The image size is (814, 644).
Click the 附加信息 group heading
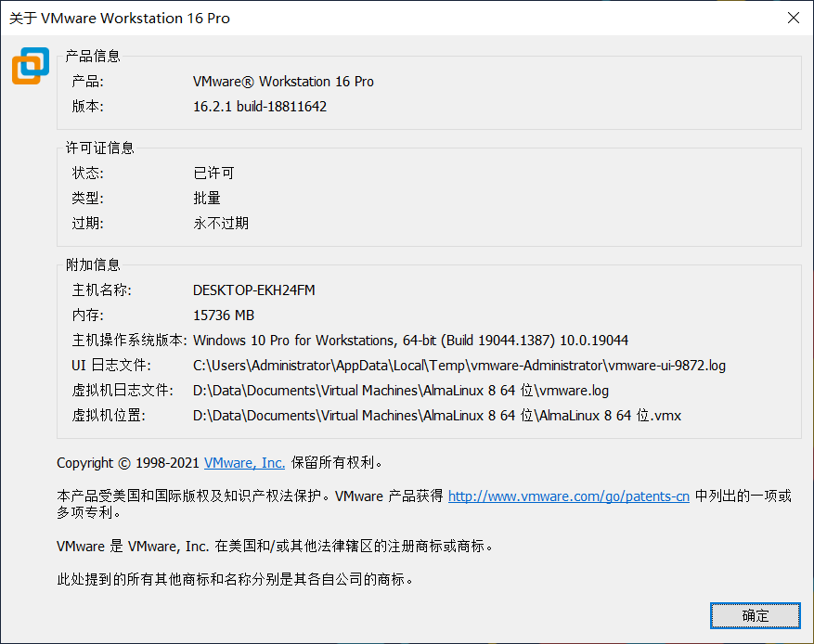coord(93,264)
